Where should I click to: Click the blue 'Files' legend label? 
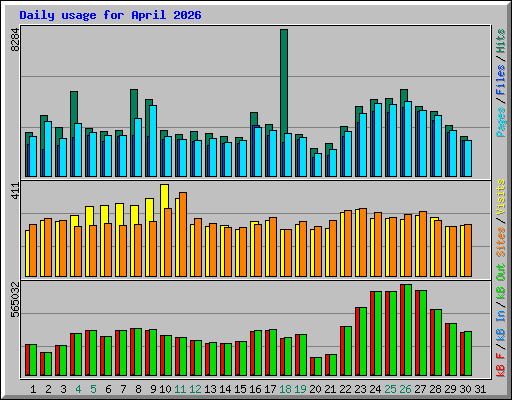coord(501,80)
